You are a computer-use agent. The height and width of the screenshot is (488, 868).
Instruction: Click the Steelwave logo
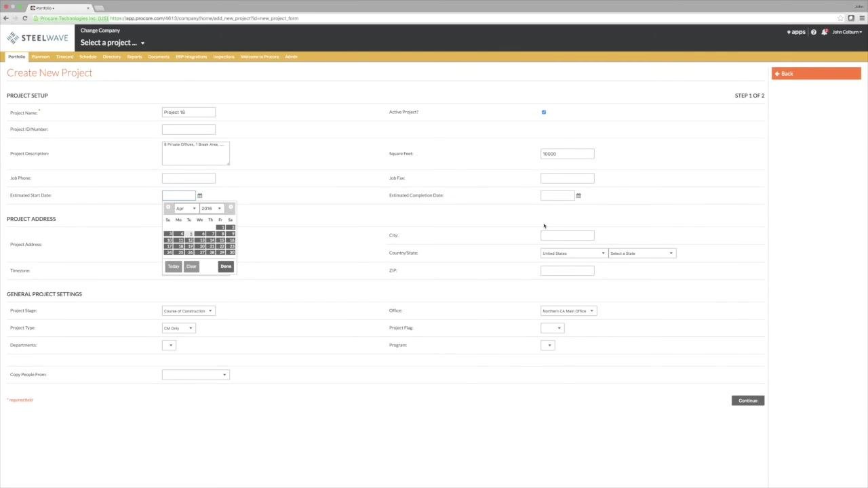37,38
